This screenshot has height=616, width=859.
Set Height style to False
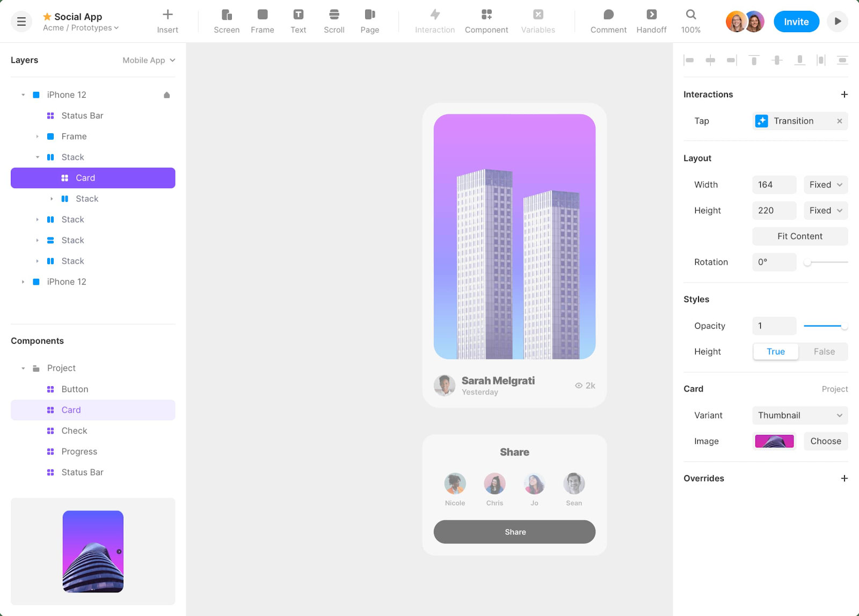[824, 352]
